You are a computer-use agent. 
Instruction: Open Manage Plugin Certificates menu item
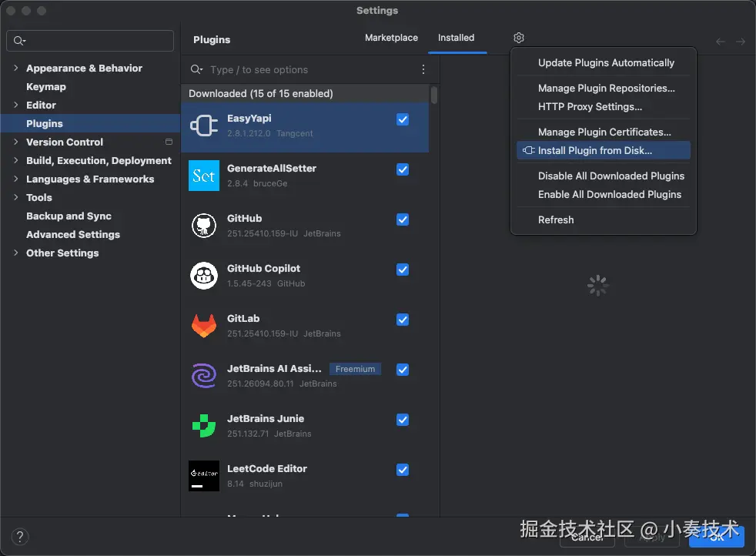[x=603, y=132]
